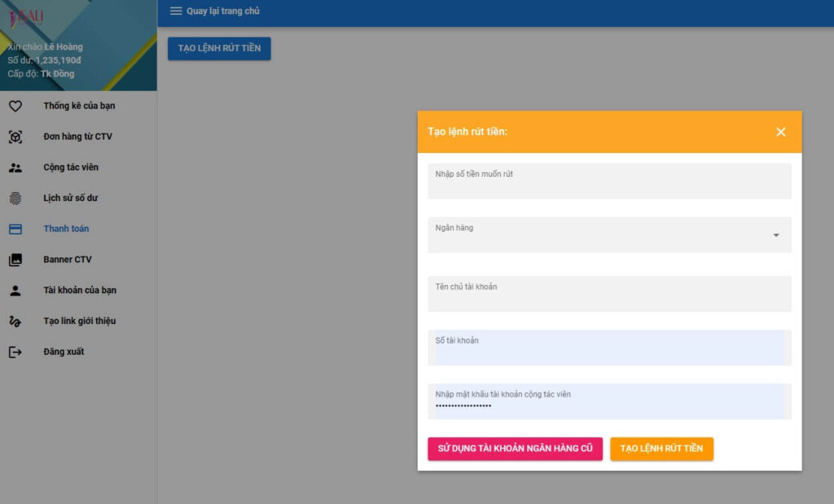The image size is (834, 504).
Task: Focus the Nhập số tiền muốn rút field
Action: [609, 182]
